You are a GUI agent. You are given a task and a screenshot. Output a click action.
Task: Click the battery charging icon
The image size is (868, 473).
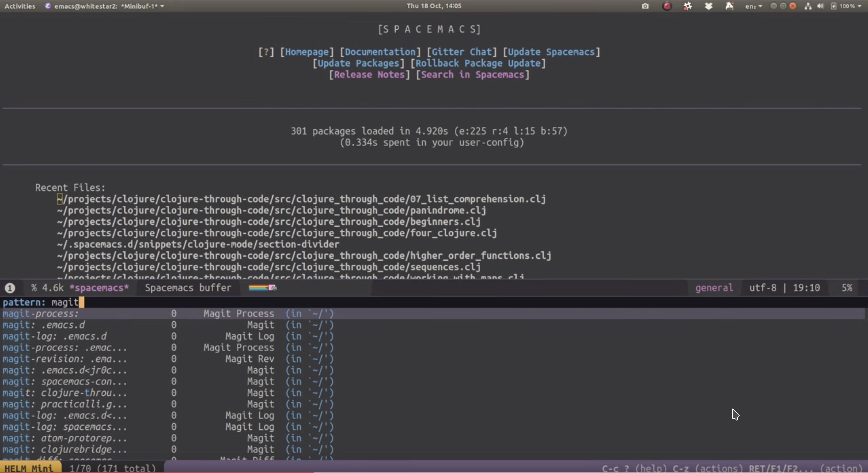tap(833, 6)
